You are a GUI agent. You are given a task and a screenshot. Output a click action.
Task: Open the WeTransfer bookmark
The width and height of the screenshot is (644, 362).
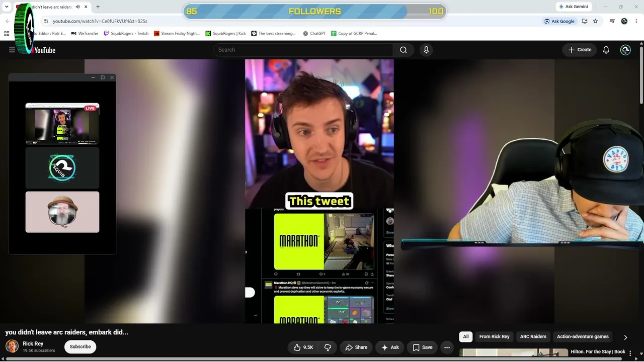[x=85, y=34]
